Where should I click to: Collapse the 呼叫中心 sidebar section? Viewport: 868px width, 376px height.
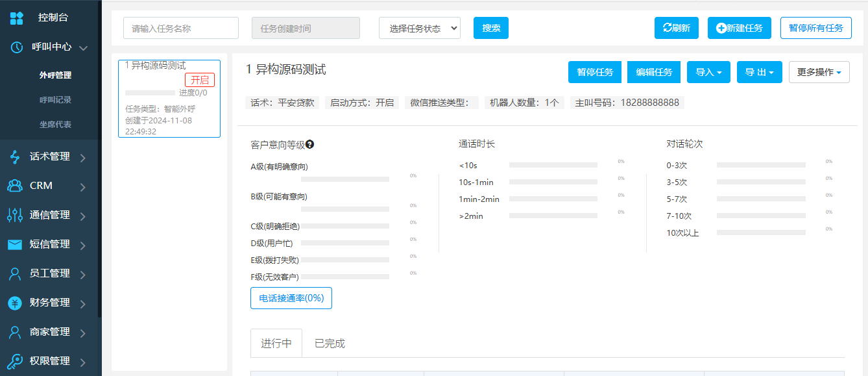coord(83,47)
